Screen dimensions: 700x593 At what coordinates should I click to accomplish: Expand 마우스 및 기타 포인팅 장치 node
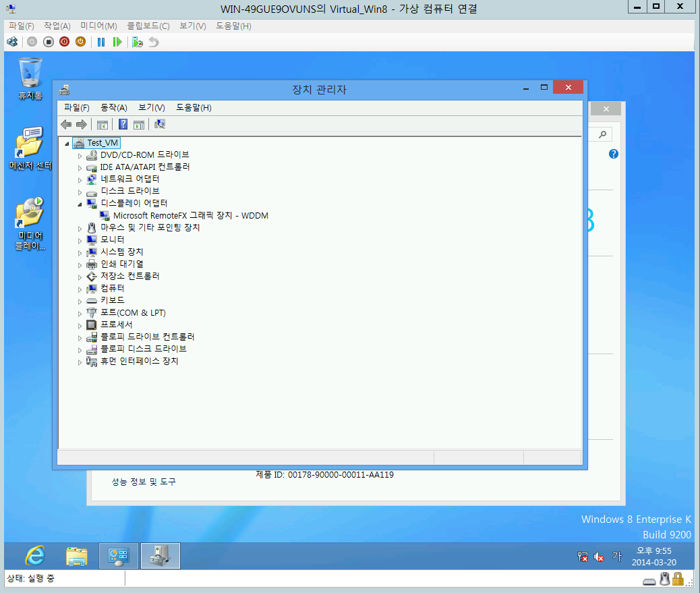(x=80, y=229)
